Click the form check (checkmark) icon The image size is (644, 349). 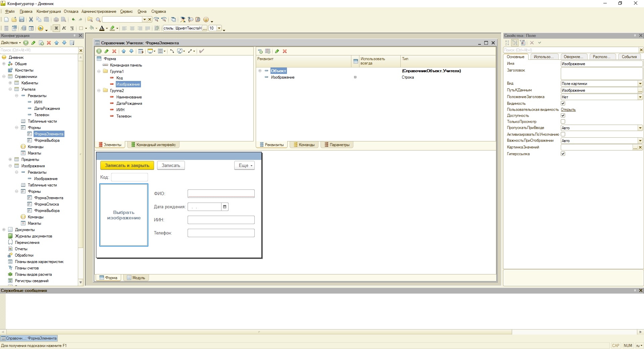[201, 51]
